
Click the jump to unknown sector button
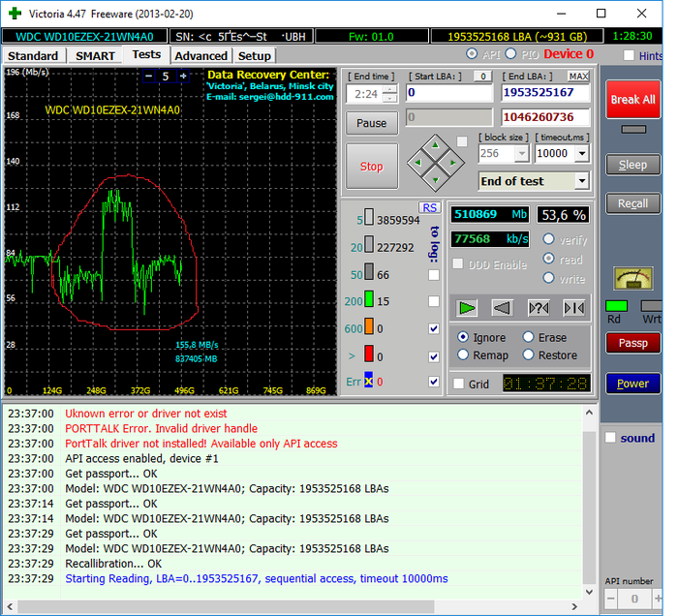pos(539,308)
